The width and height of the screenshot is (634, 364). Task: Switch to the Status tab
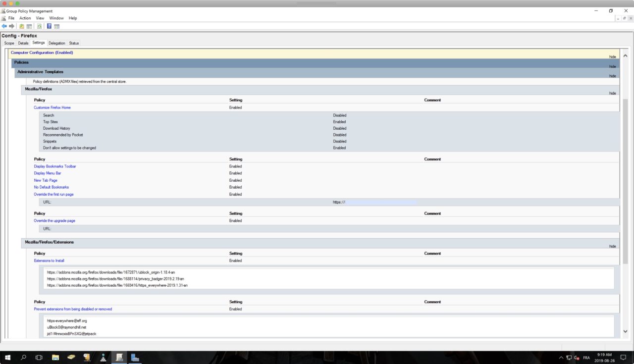tap(74, 43)
